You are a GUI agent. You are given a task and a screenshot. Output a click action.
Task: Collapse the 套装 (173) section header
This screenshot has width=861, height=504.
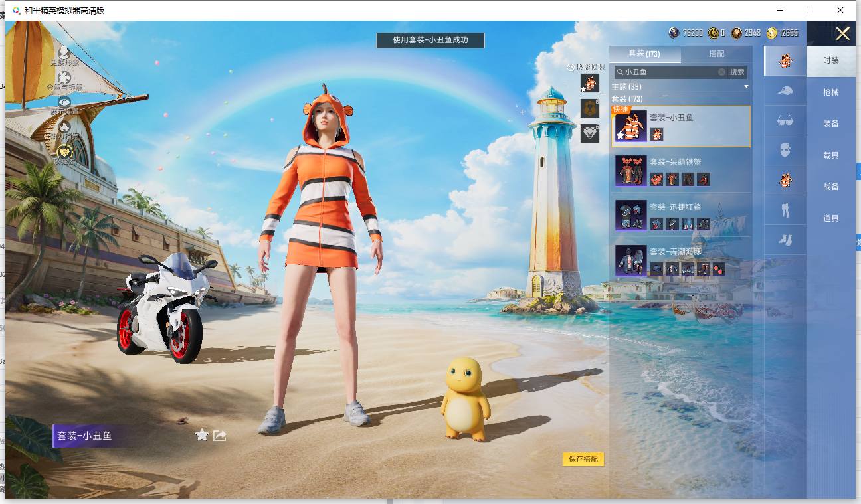coord(626,98)
